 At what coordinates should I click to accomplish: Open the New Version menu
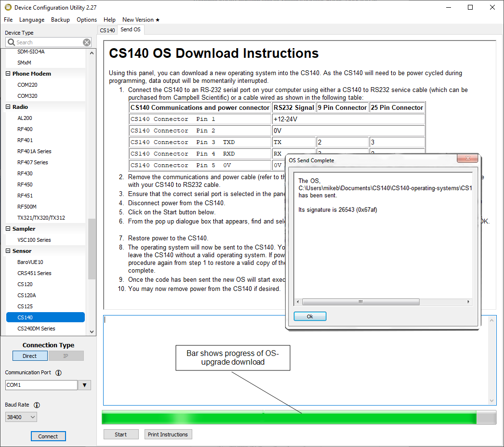point(141,20)
